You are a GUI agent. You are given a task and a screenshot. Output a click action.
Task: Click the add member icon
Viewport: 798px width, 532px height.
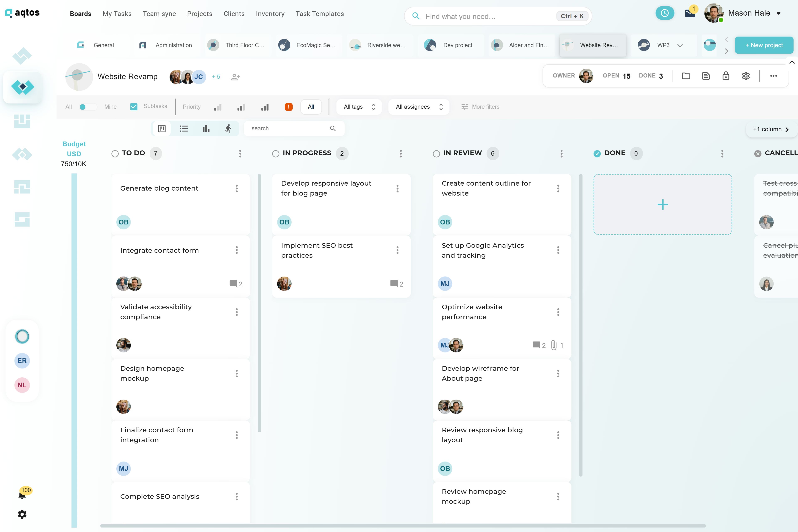tap(235, 77)
